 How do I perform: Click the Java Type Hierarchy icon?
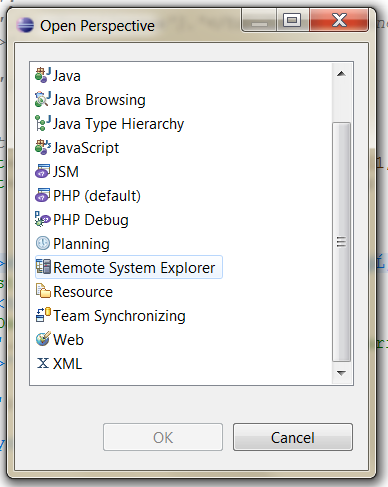point(43,123)
